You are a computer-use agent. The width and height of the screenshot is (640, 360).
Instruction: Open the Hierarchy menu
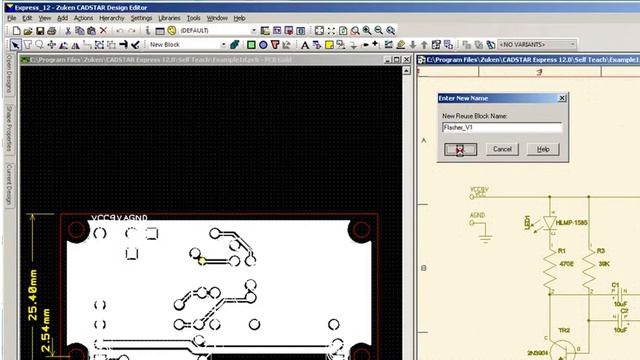point(111,18)
